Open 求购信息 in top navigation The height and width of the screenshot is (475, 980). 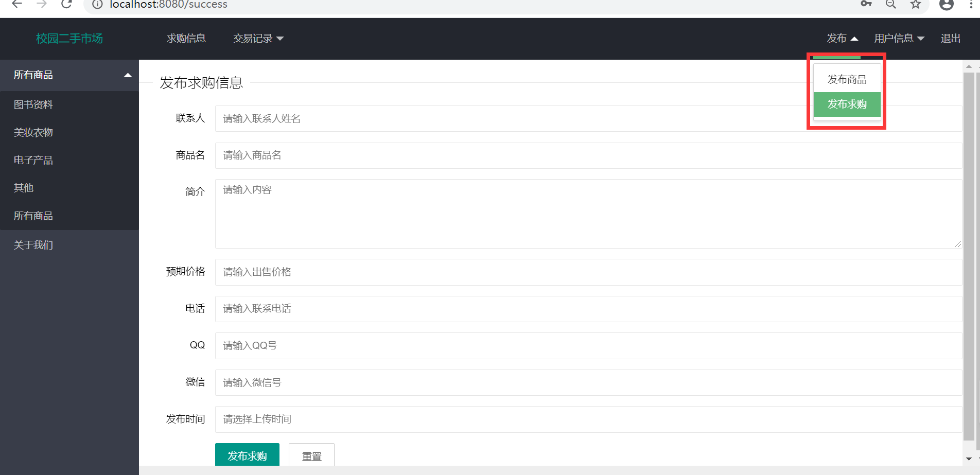click(186, 39)
